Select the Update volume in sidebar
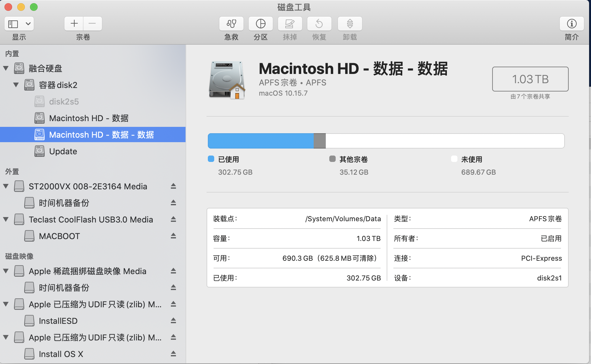The image size is (591, 364). pyautogui.click(x=63, y=151)
